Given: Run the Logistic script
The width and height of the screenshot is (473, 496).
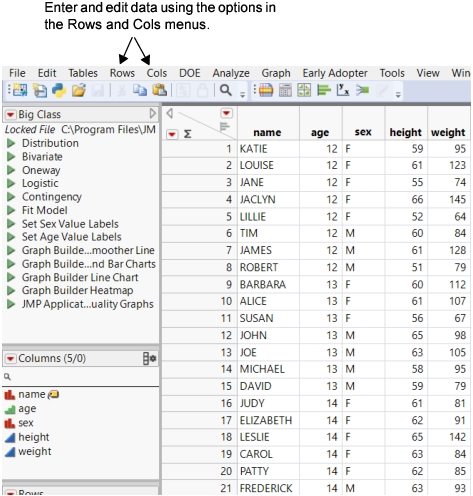Looking at the screenshot, I should click(x=11, y=183).
